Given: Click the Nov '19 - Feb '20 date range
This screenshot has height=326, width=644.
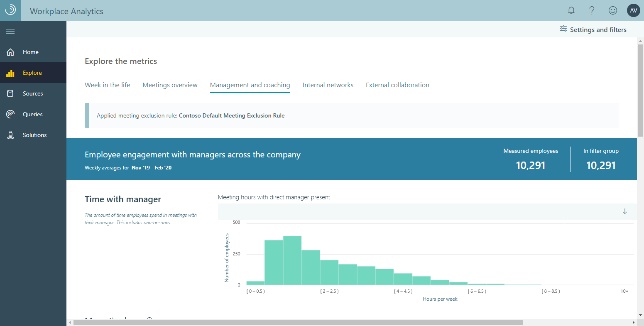Looking at the screenshot, I should point(152,168).
